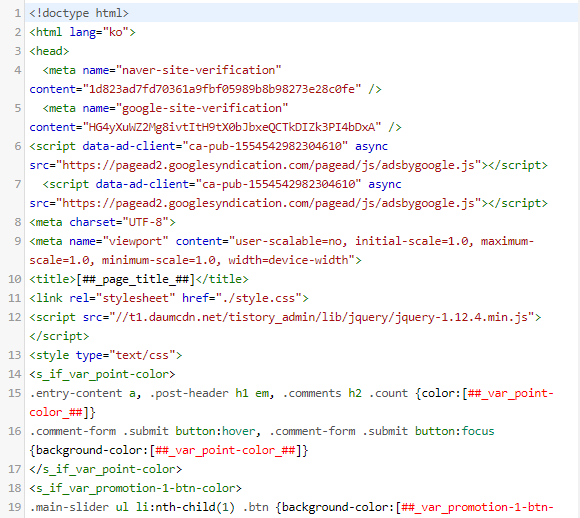Click button:focus on line 16
The height and width of the screenshot is (518, 580).
(x=454, y=431)
